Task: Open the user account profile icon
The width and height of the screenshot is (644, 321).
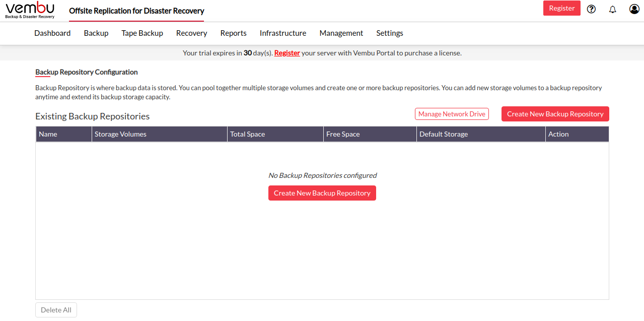Action: click(x=634, y=9)
